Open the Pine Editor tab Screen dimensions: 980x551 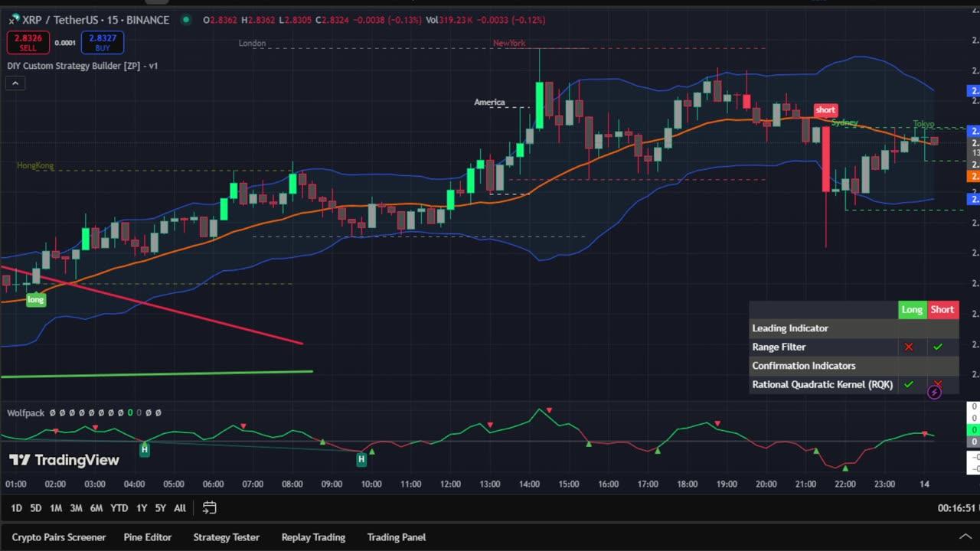click(148, 537)
